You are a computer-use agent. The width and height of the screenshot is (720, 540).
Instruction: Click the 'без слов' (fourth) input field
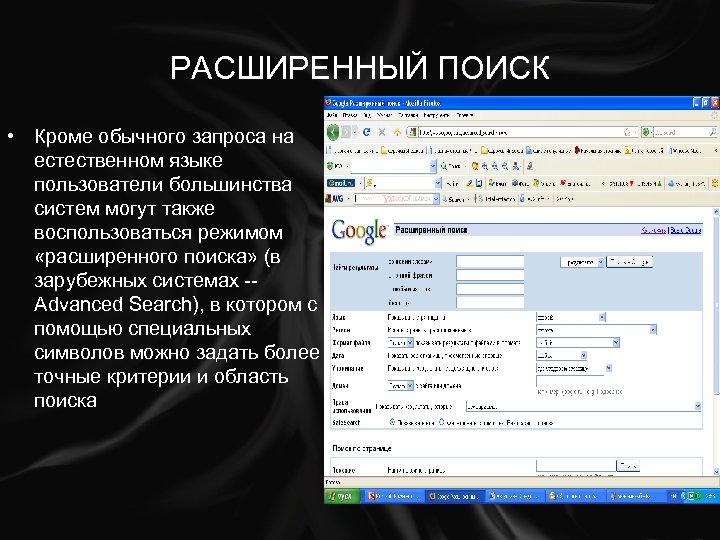(490, 302)
